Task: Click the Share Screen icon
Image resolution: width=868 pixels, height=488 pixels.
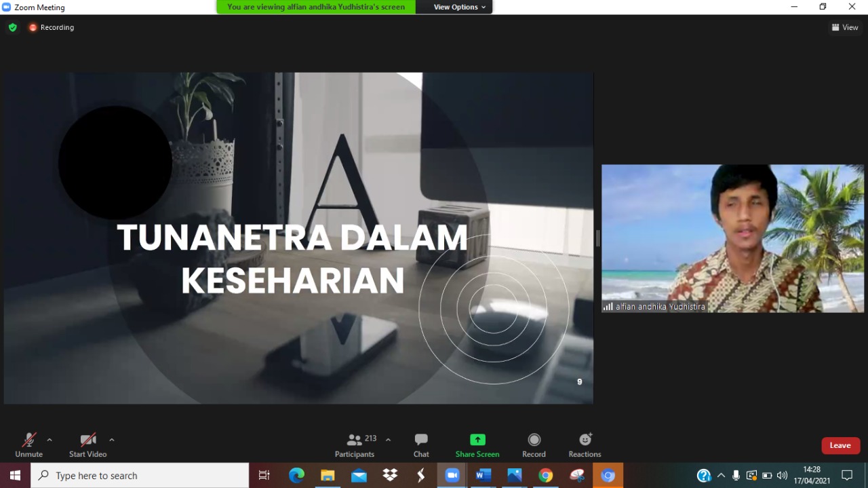Action: click(477, 440)
